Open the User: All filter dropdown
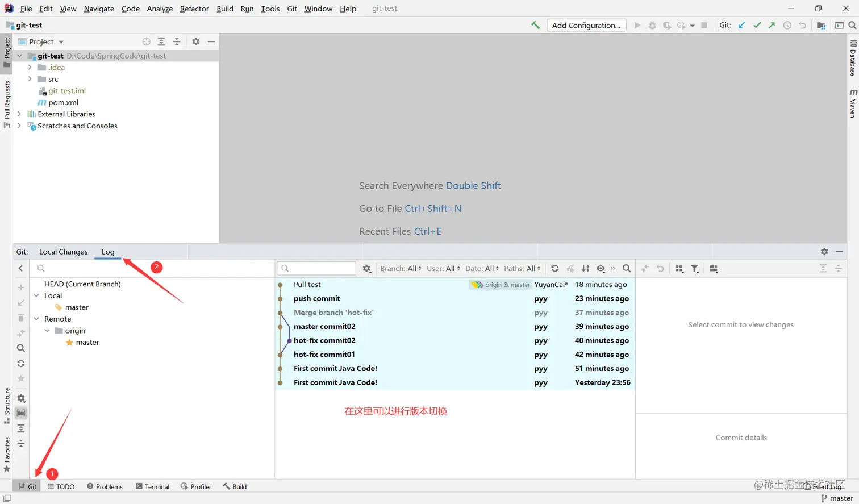The height and width of the screenshot is (504, 859). [443, 268]
